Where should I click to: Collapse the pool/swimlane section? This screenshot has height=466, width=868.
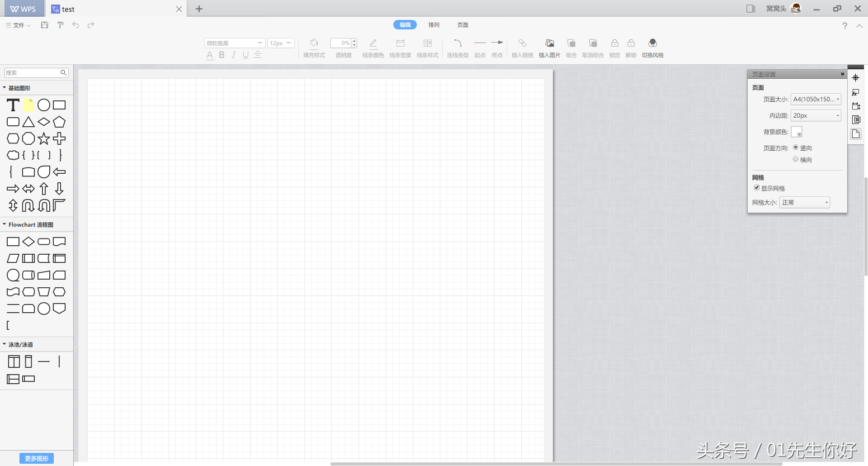tap(5, 344)
